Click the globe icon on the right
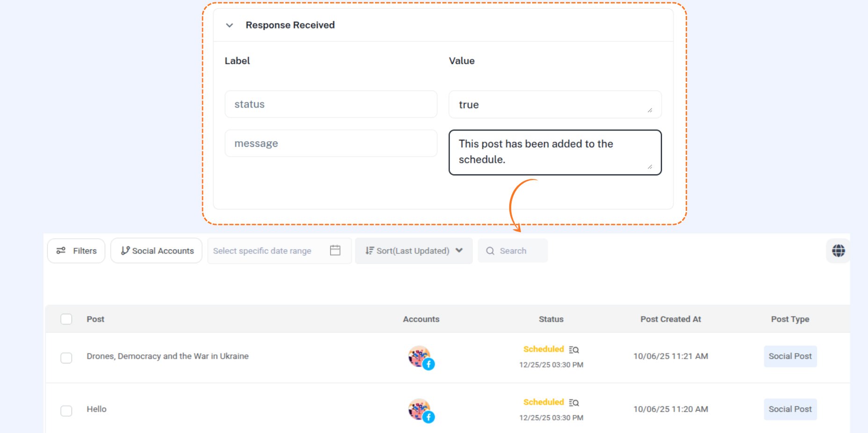Viewport: 868px width, 433px height. (838, 251)
